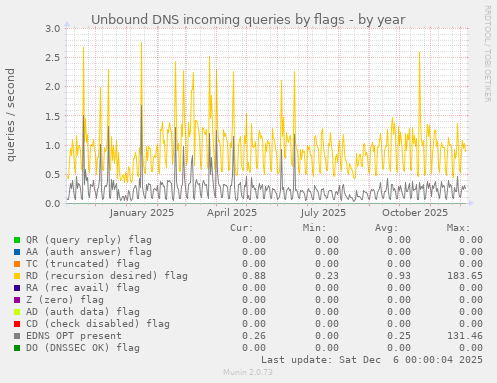Click the 0.5 y-axis tick label

pos(53,174)
